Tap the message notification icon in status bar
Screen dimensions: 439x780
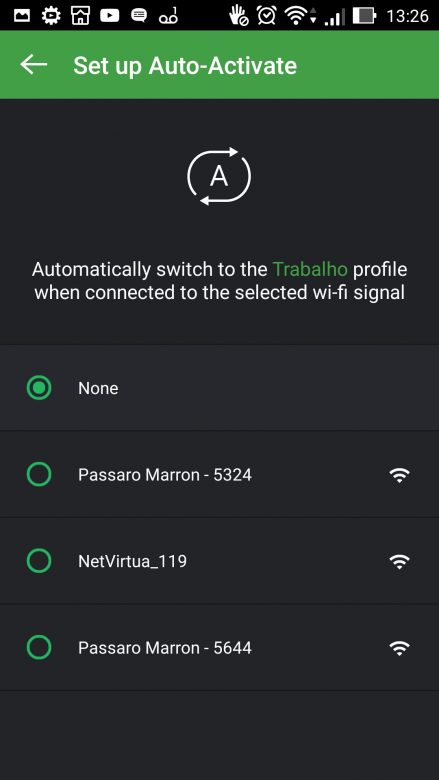coord(139,15)
